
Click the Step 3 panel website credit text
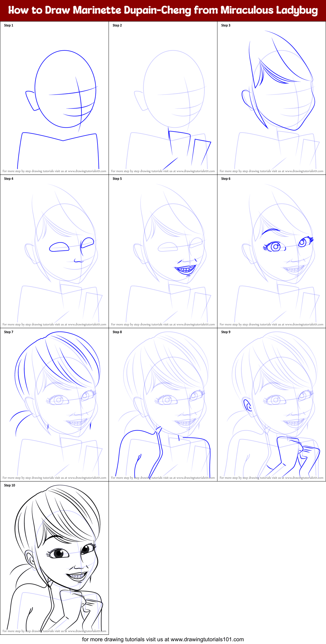(272, 171)
